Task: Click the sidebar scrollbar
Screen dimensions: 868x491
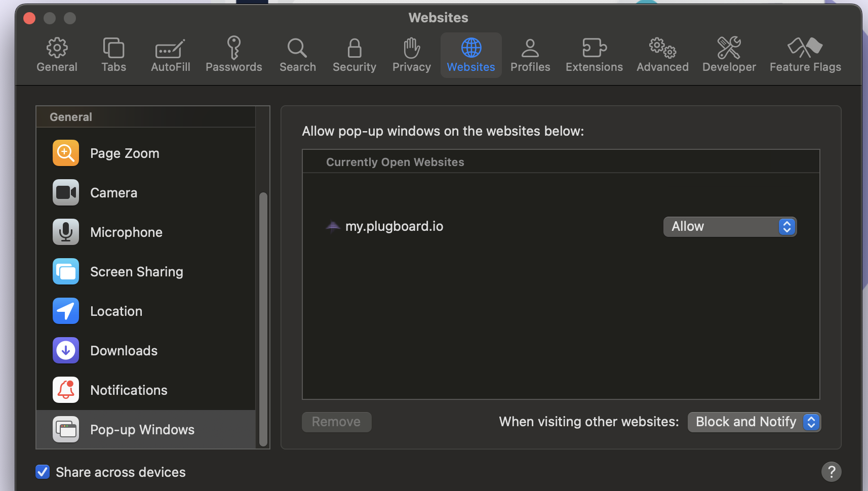Action: click(263, 319)
